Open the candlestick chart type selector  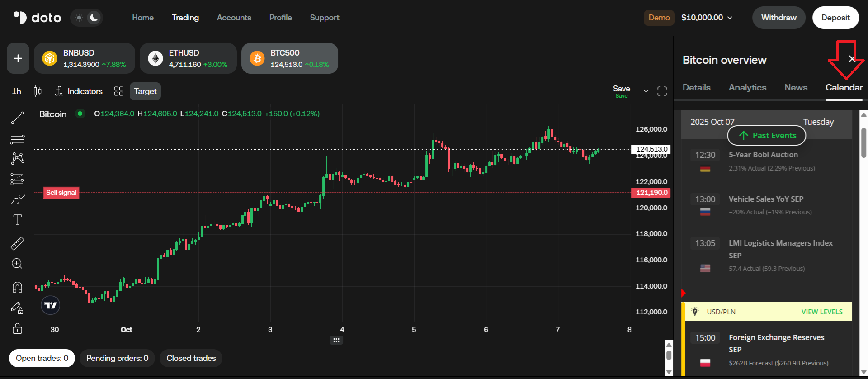click(38, 91)
